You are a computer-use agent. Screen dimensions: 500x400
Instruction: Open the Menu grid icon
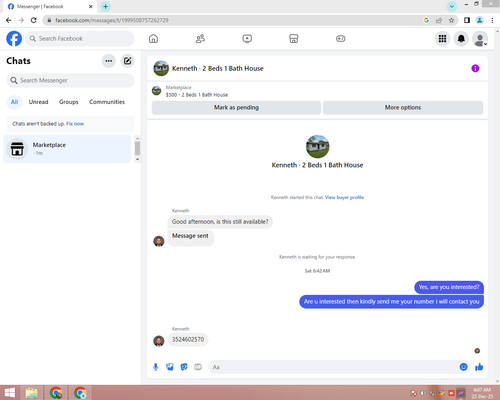click(x=442, y=39)
